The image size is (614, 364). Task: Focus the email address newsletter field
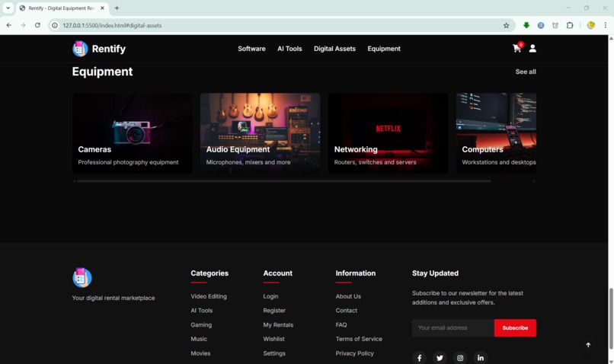click(x=453, y=328)
